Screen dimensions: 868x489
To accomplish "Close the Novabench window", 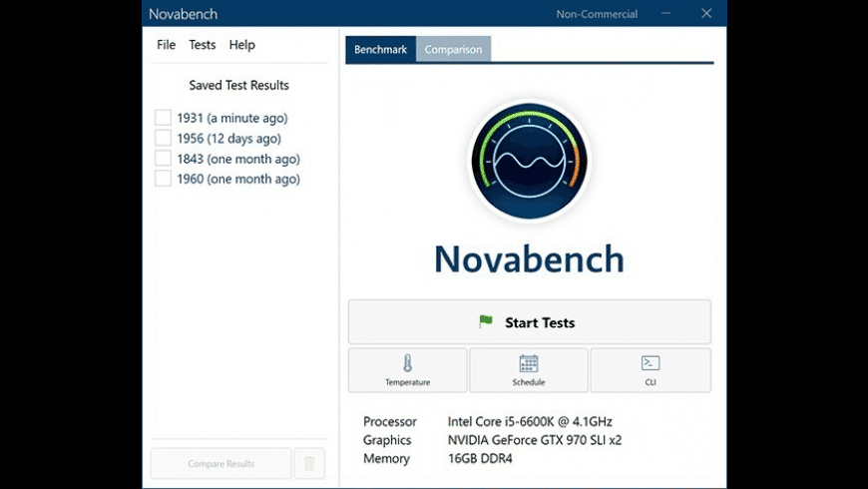I will tap(706, 13).
